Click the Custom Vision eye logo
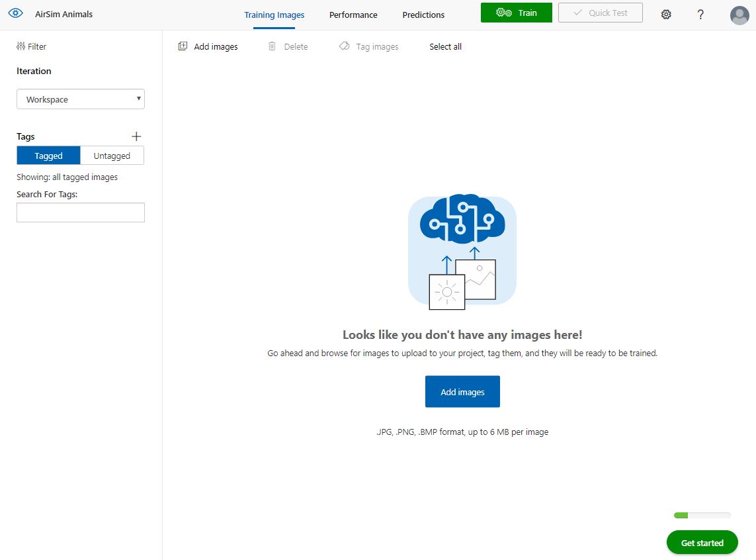The width and height of the screenshot is (756, 560). click(15, 13)
